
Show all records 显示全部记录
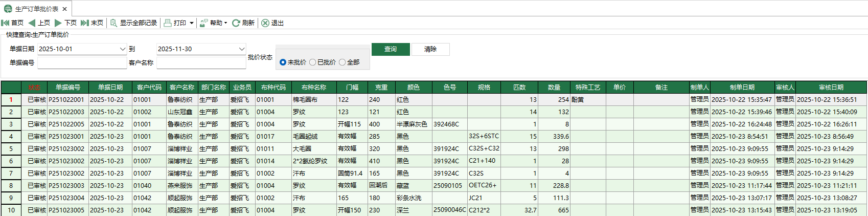pyautogui.click(x=134, y=23)
